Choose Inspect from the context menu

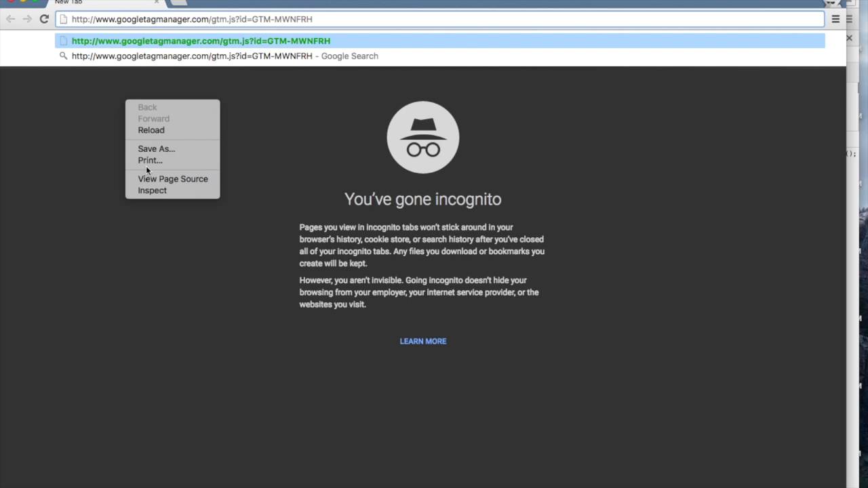click(172, 190)
